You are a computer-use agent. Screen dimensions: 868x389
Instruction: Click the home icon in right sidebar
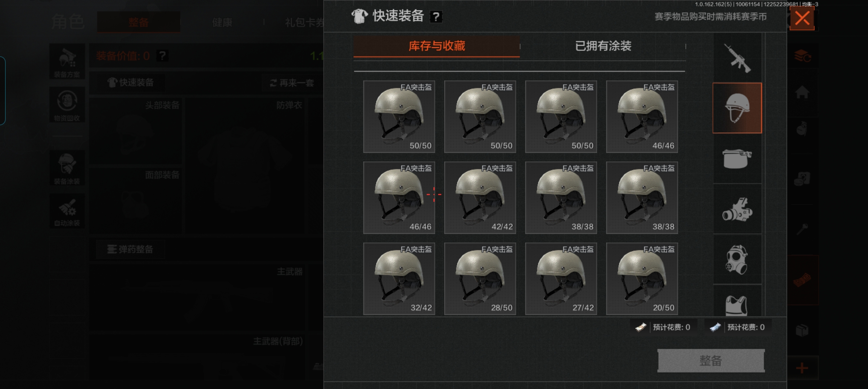click(802, 92)
